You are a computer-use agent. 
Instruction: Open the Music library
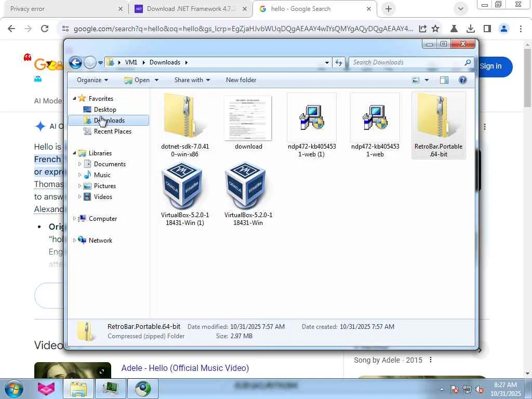tap(102, 175)
